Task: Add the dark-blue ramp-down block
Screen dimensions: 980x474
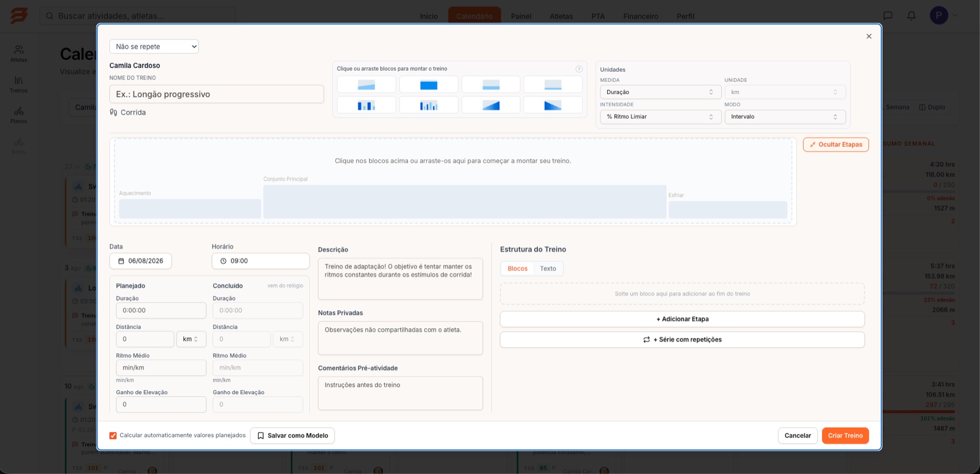Action: (x=553, y=105)
